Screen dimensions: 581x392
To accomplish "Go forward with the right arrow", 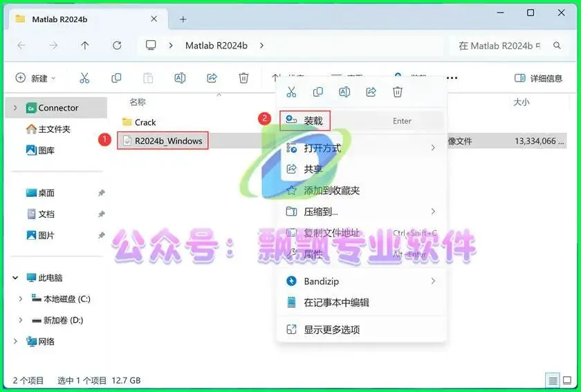I will tap(54, 46).
